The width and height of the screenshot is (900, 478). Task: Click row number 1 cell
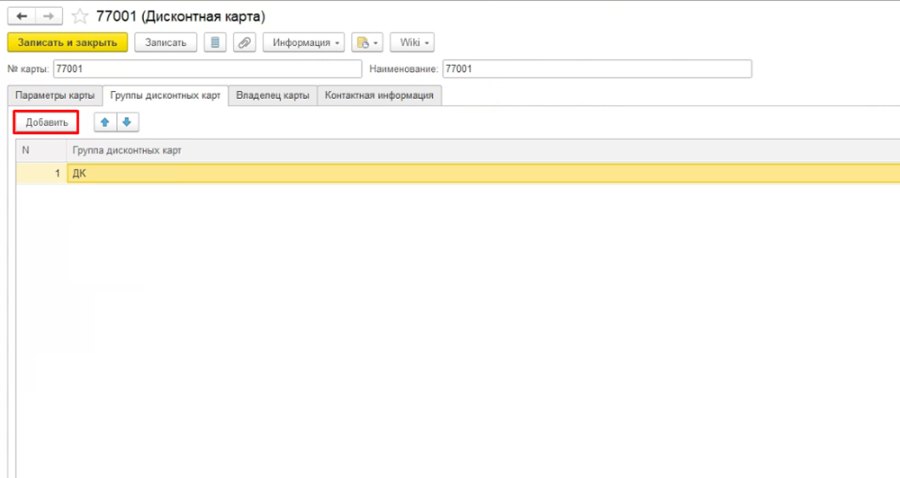point(41,173)
